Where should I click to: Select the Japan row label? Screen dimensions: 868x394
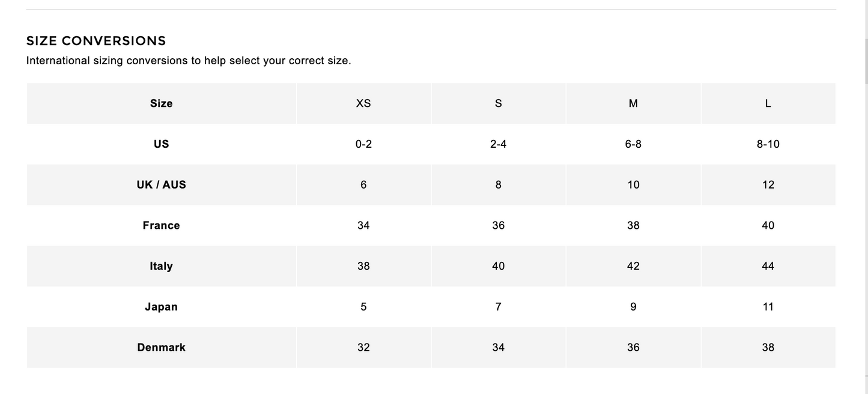point(161,307)
